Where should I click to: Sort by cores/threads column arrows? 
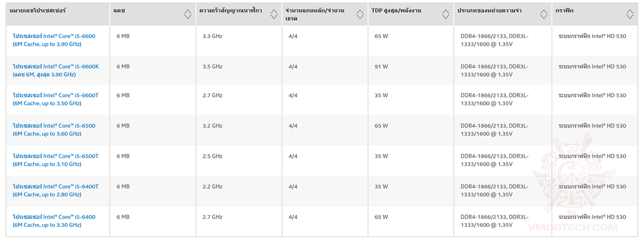[x=359, y=14]
